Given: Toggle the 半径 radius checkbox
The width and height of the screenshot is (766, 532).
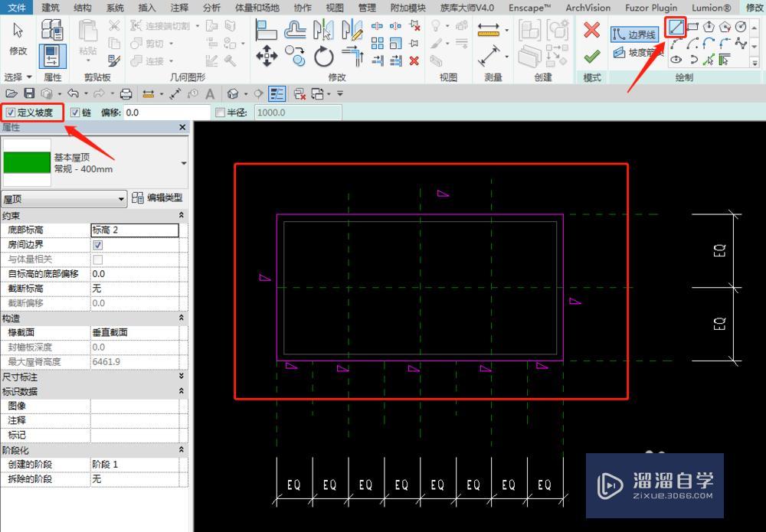Looking at the screenshot, I should [x=221, y=113].
